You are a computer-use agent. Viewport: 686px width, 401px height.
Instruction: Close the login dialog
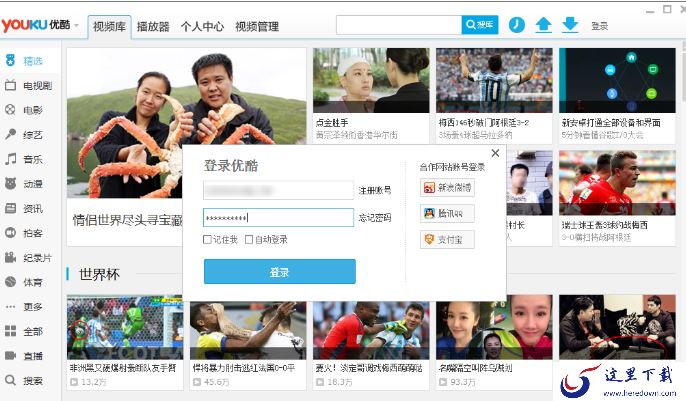(x=495, y=153)
